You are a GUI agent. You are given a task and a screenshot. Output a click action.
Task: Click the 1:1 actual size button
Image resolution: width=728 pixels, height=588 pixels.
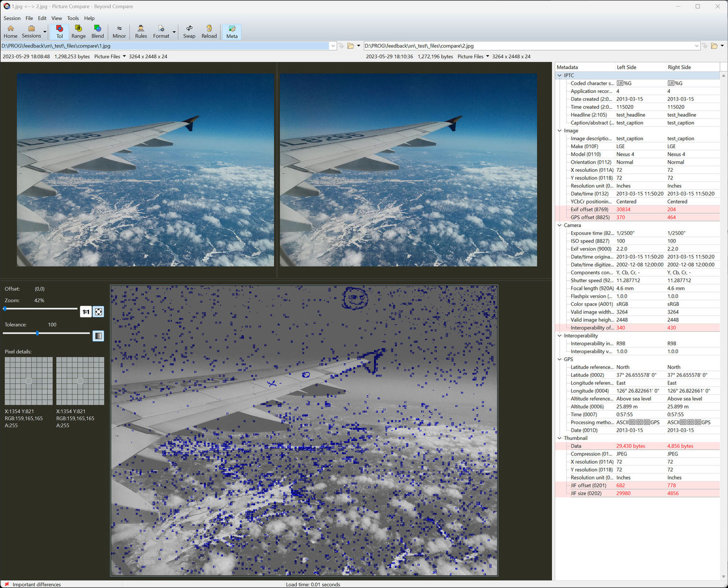pos(86,312)
